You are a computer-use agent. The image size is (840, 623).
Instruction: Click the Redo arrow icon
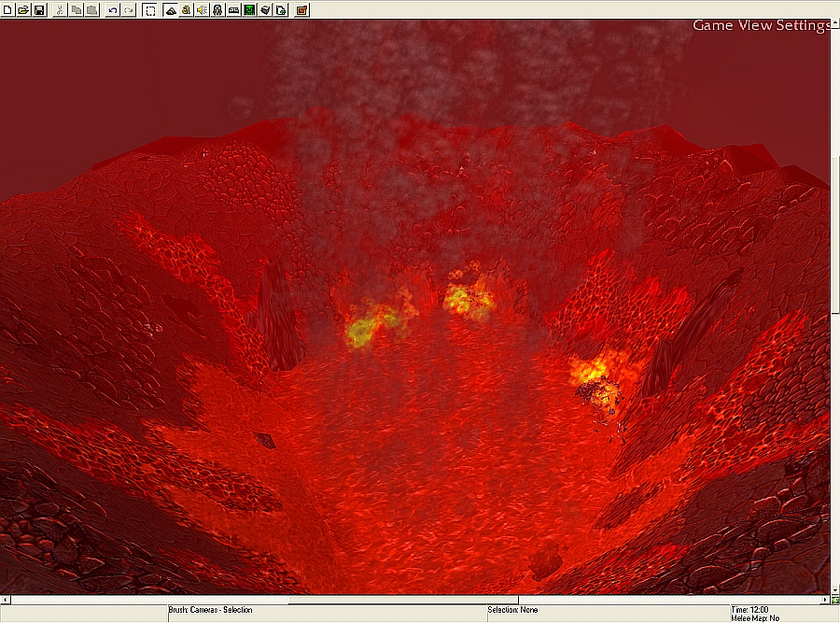click(128, 9)
